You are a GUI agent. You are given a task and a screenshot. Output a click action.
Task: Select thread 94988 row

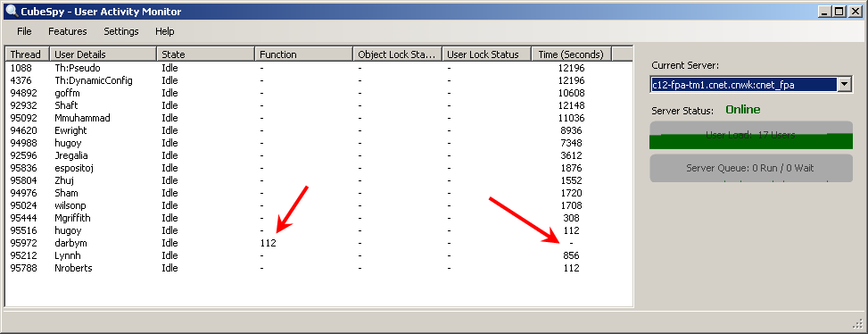click(x=318, y=143)
